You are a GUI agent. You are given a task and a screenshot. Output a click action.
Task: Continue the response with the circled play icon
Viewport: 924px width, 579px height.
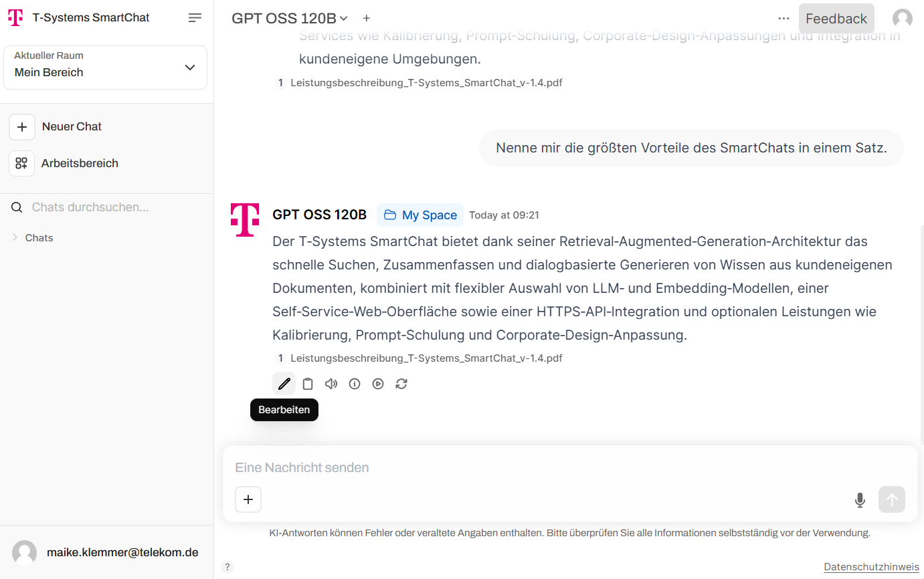pyautogui.click(x=378, y=384)
